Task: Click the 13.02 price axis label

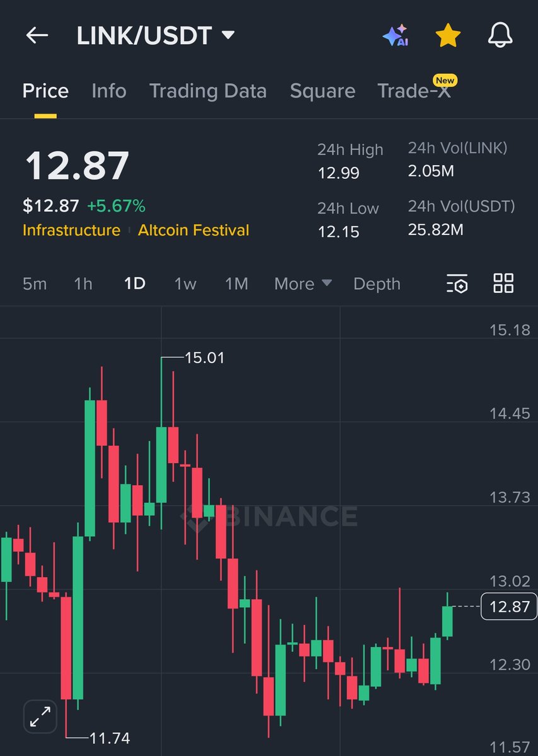Action: click(x=510, y=581)
